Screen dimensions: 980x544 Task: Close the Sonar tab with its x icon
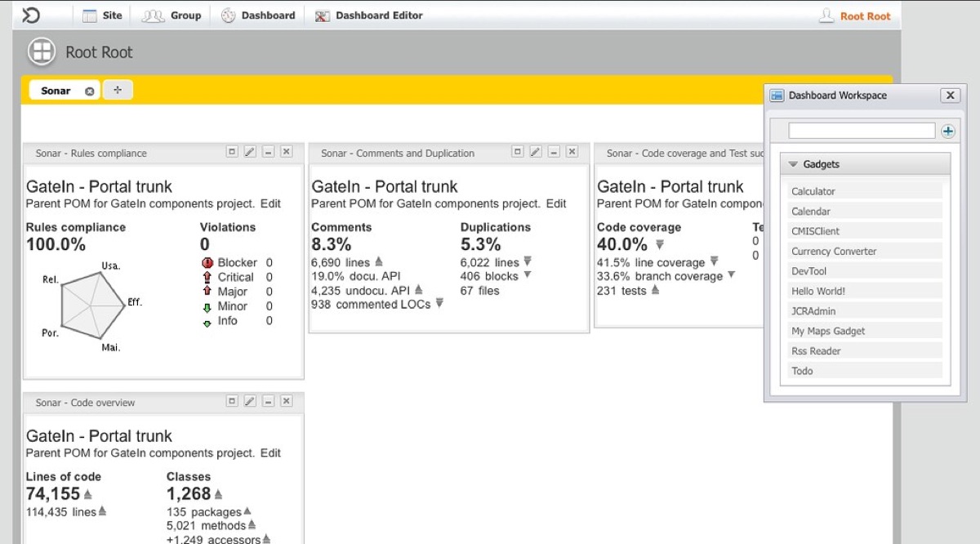pyautogui.click(x=90, y=91)
